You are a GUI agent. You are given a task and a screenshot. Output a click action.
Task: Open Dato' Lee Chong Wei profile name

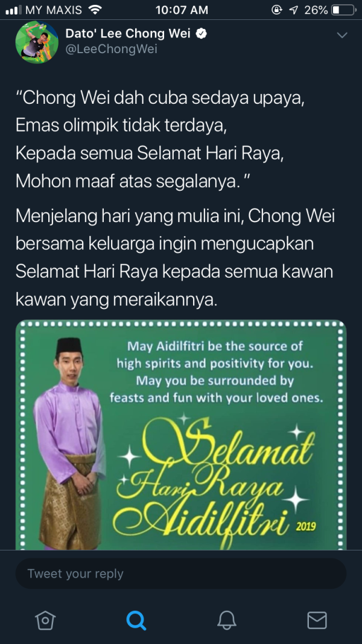pyautogui.click(x=128, y=34)
